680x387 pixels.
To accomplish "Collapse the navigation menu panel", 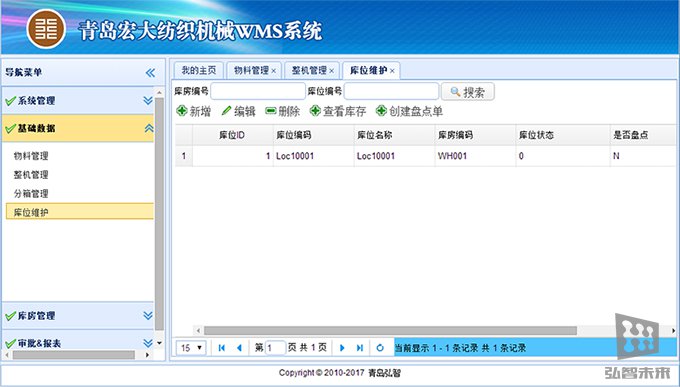I will 150,72.
